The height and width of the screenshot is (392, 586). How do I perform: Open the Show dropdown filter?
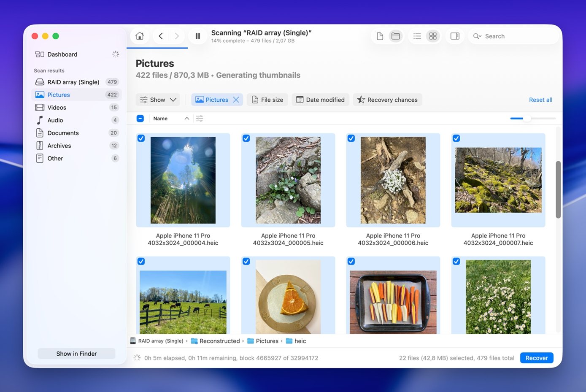tap(158, 100)
